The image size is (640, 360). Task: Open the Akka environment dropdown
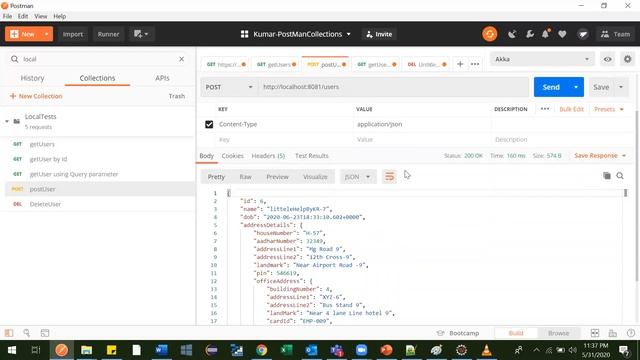coord(542,59)
